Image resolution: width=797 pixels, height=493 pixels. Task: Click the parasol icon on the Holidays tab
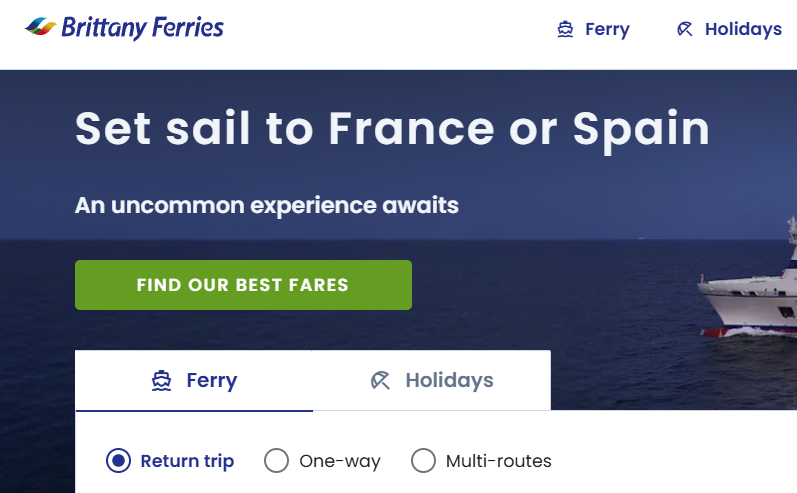pyautogui.click(x=380, y=381)
